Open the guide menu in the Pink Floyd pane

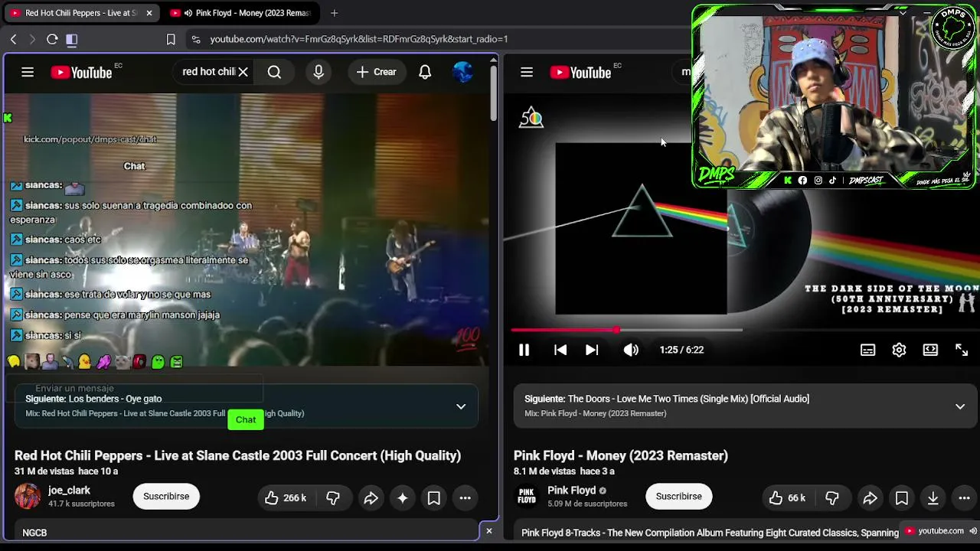click(527, 72)
